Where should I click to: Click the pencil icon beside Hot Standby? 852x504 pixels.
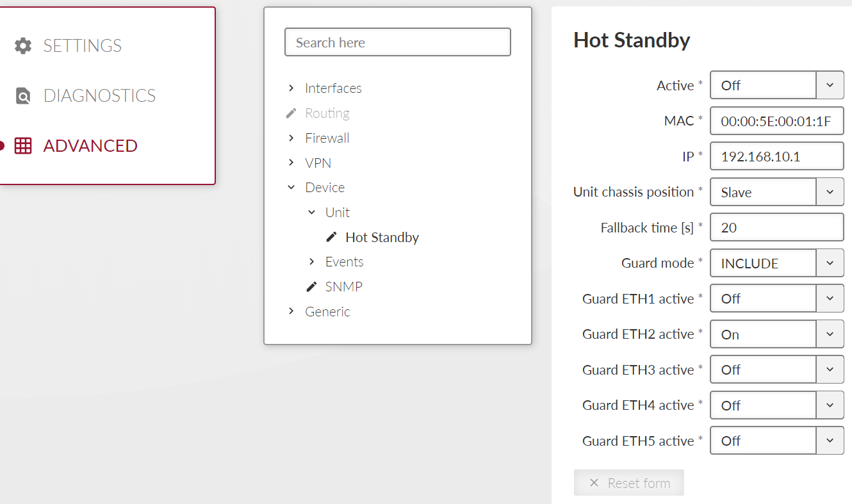(x=331, y=237)
